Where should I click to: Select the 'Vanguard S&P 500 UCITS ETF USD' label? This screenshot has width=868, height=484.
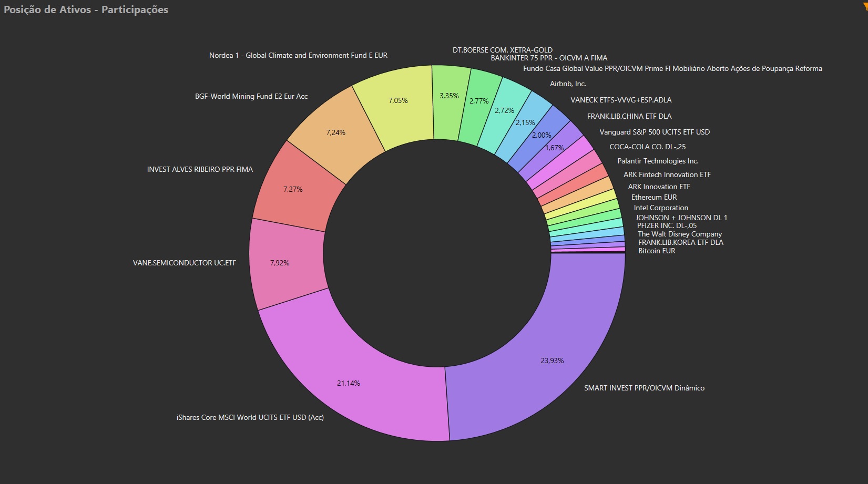click(655, 132)
